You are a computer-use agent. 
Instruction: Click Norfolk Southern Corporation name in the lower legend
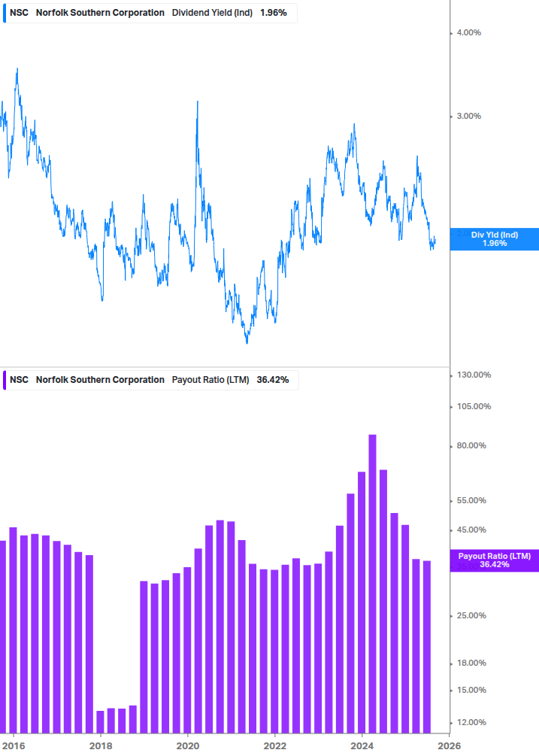click(x=100, y=380)
